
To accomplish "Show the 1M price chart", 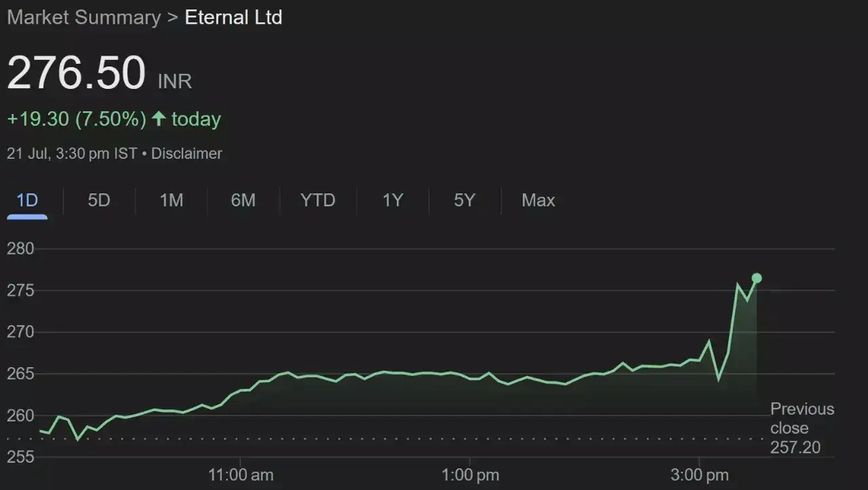I will (x=172, y=201).
